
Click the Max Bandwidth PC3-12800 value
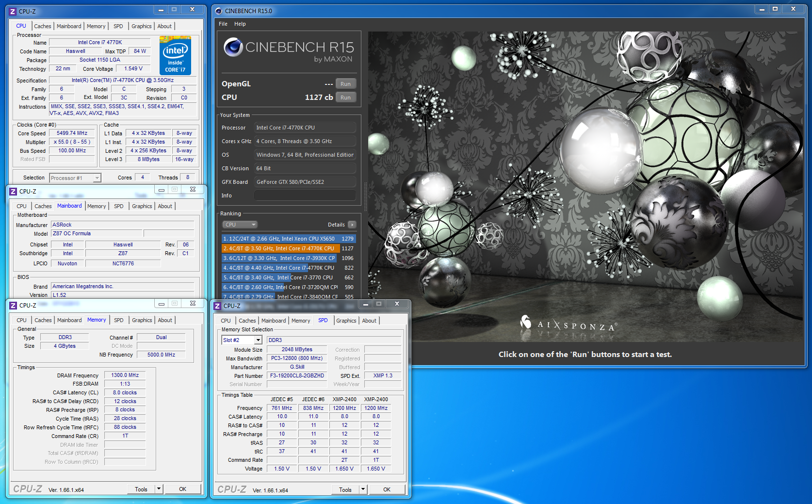coord(297,358)
